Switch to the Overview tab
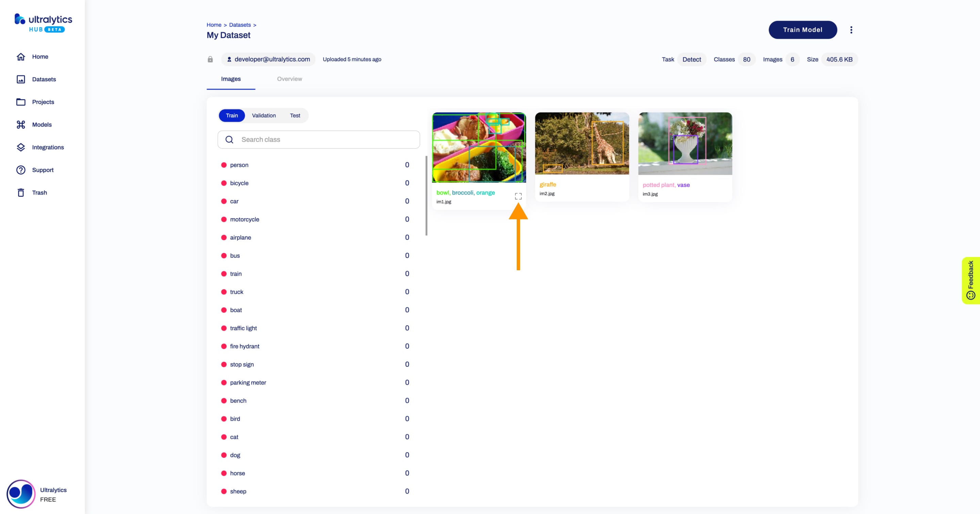The height and width of the screenshot is (514, 980). (289, 78)
